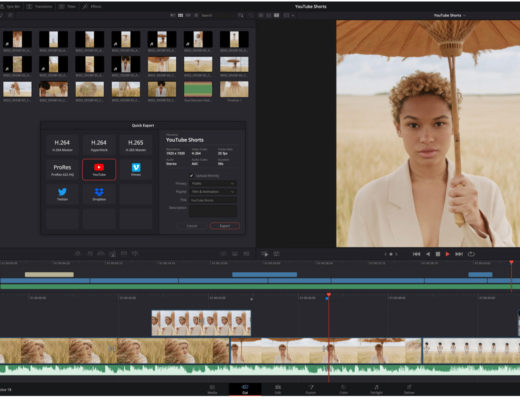Choose the Vimeo export preset

click(136, 170)
